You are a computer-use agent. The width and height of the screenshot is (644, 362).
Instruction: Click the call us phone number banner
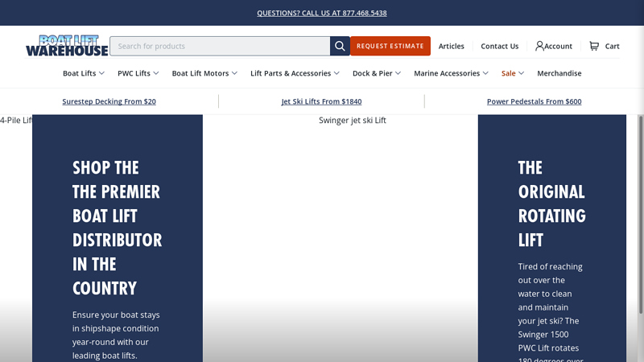(x=322, y=13)
